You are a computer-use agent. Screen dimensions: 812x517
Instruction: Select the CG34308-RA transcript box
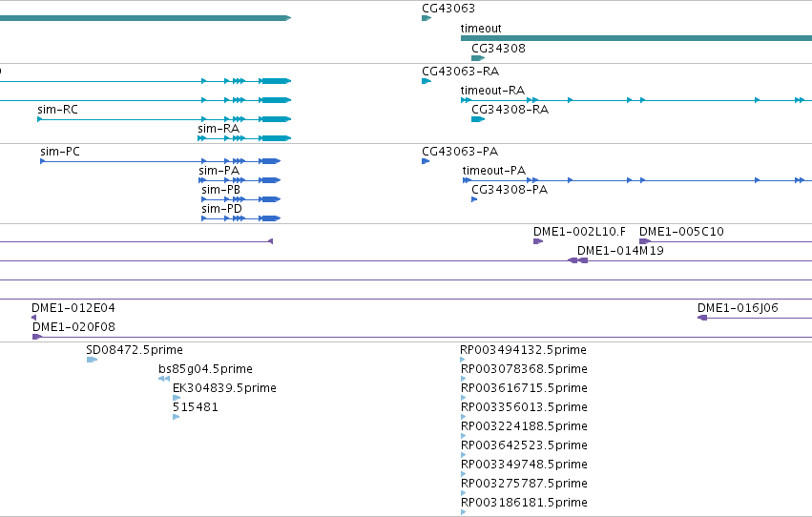[x=478, y=119]
